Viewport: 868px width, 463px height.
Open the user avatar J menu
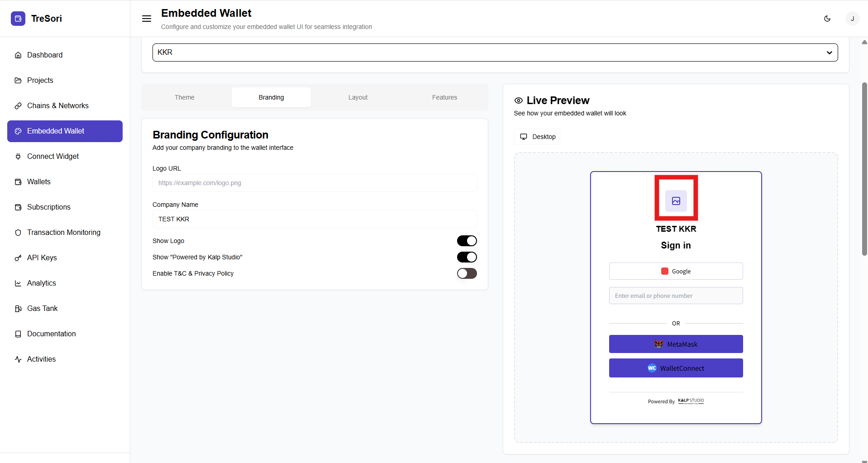coord(852,19)
